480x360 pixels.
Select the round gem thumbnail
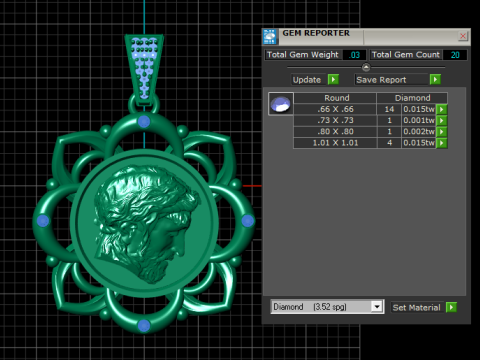(281, 104)
